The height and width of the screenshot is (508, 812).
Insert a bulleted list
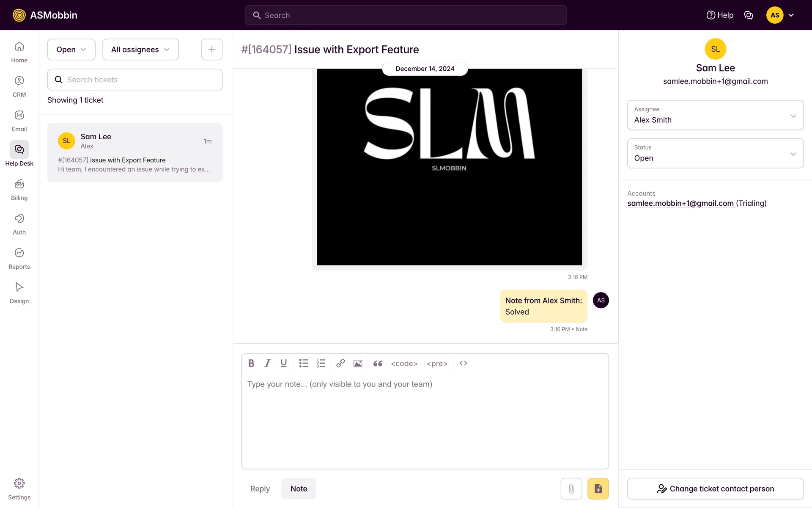pyautogui.click(x=303, y=363)
